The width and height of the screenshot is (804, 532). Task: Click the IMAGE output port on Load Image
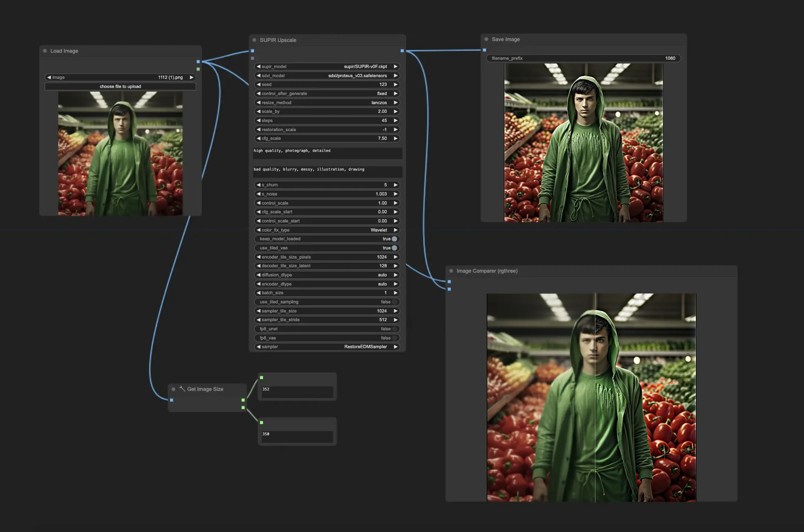click(198, 62)
